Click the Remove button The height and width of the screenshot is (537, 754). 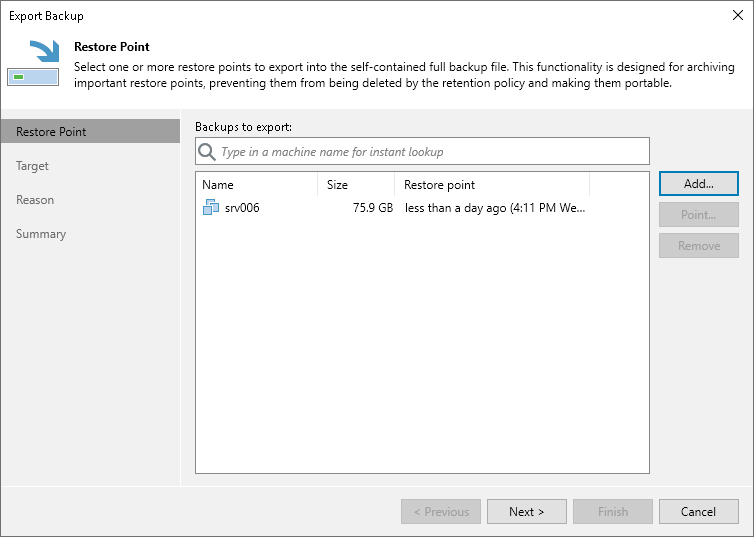[x=698, y=246]
